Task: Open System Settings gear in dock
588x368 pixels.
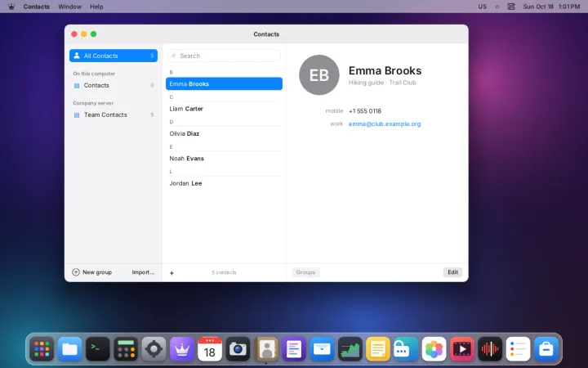Action: click(154, 349)
